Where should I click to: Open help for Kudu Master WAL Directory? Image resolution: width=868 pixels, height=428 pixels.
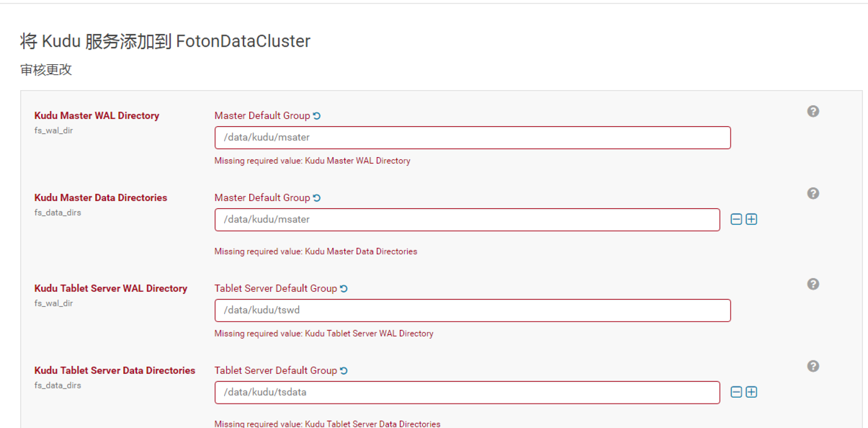(813, 111)
